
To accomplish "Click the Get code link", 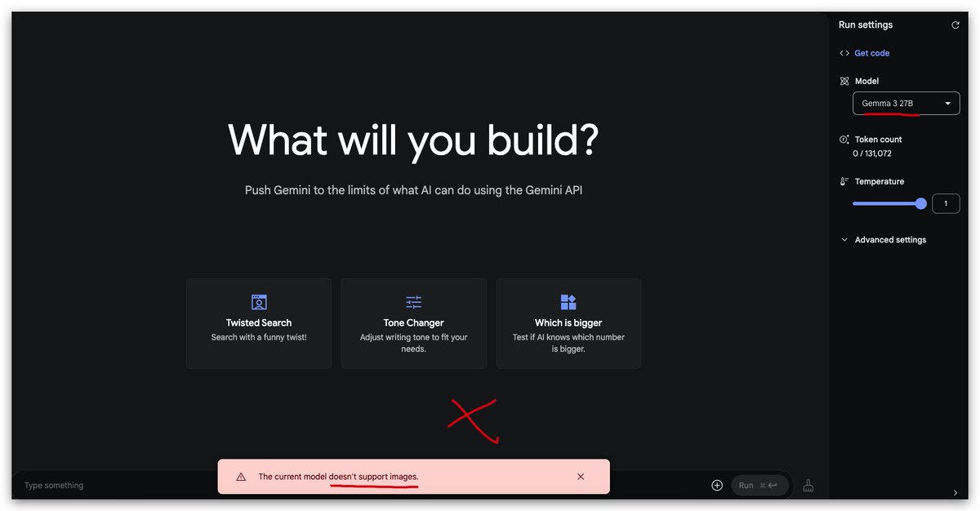I will tap(872, 53).
